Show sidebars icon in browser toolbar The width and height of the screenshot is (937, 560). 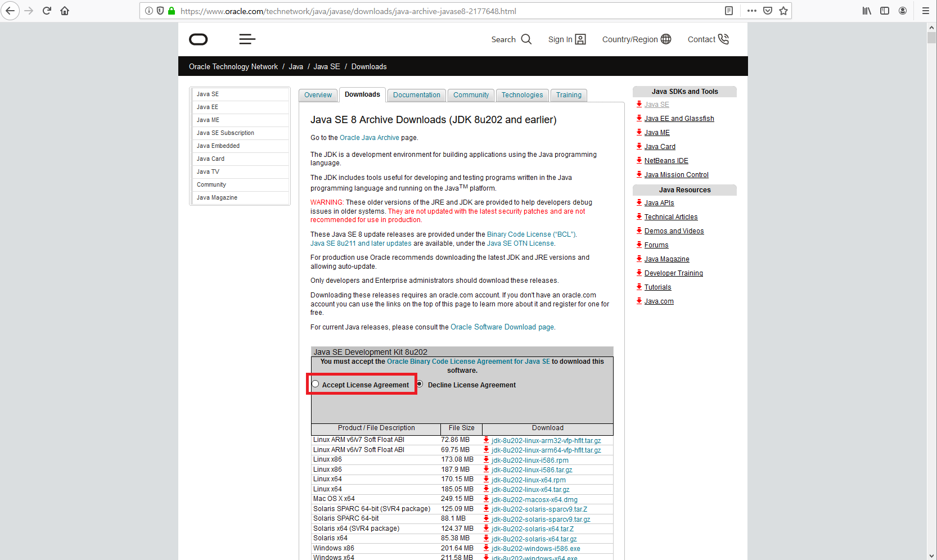(x=885, y=11)
